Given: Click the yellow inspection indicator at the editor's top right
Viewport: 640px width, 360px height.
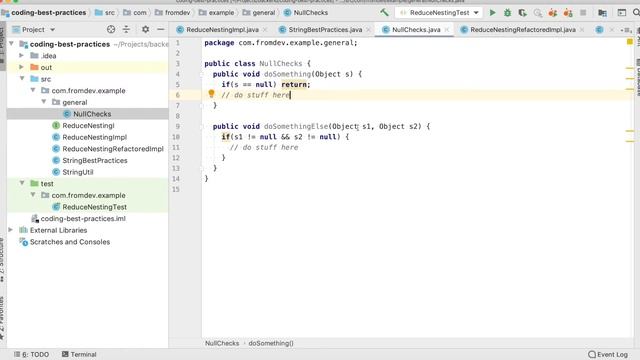Looking at the screenshot, I should (630, 42).
